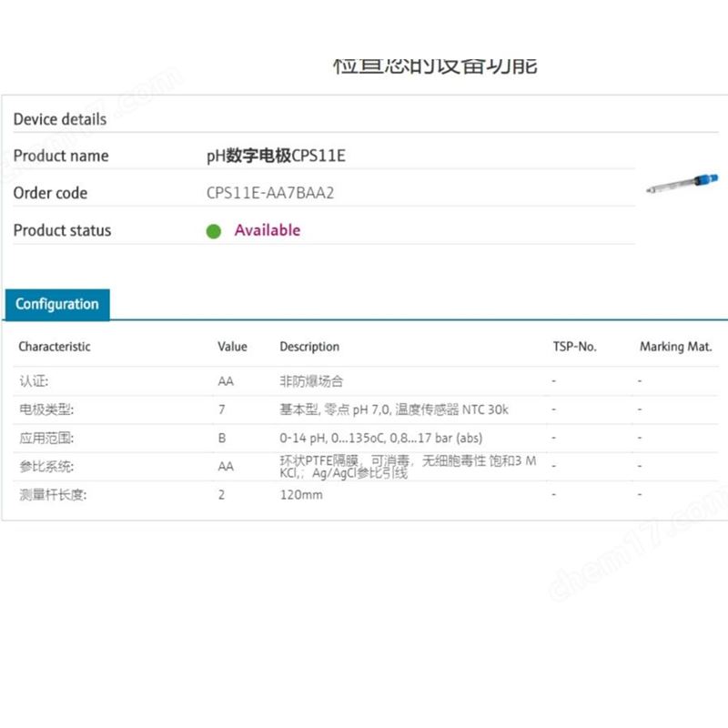Select the 参比系统 characteristic cell
728x728 pixels.
tap(46, 466)
